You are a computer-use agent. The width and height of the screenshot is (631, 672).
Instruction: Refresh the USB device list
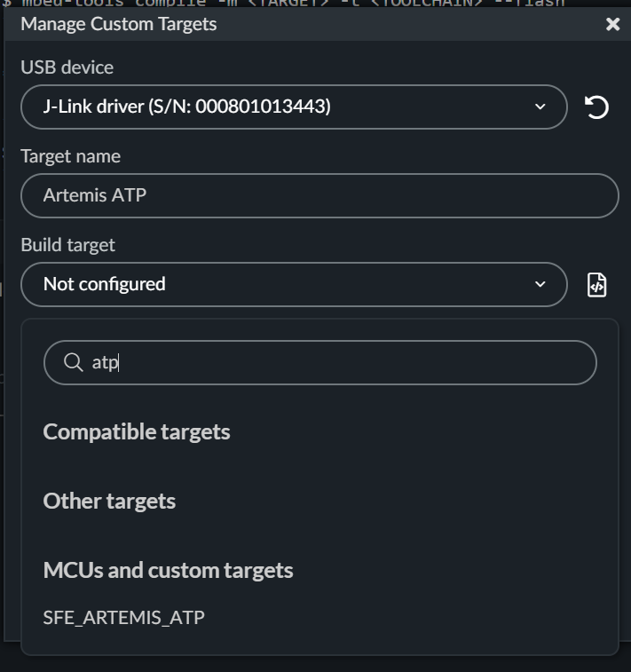[596, 107]
